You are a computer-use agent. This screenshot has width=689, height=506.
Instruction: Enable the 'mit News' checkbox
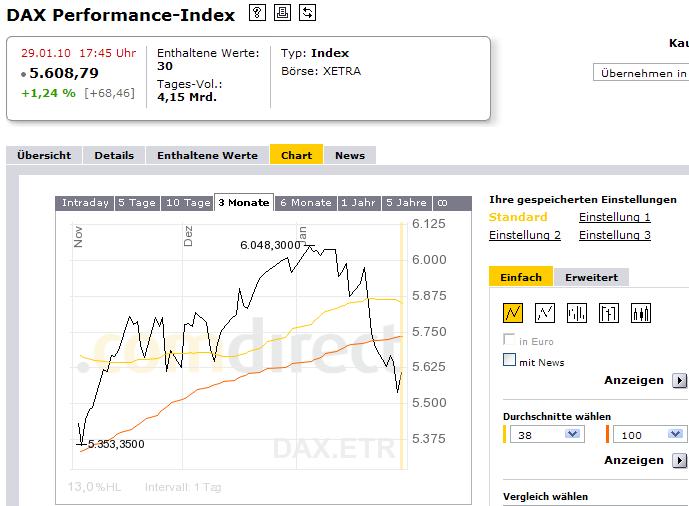click(509, 360)
